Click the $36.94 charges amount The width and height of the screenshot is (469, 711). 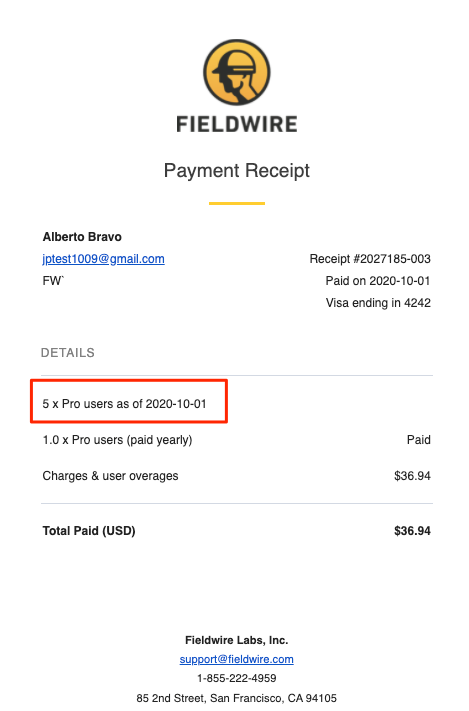(412, 476)
